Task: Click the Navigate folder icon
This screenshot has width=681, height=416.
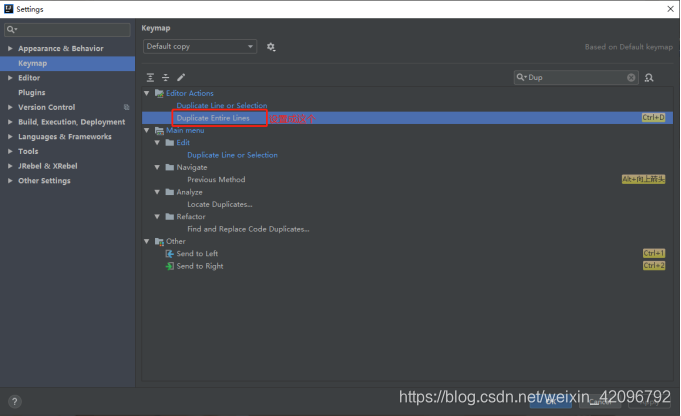Action: coord(170,167)
